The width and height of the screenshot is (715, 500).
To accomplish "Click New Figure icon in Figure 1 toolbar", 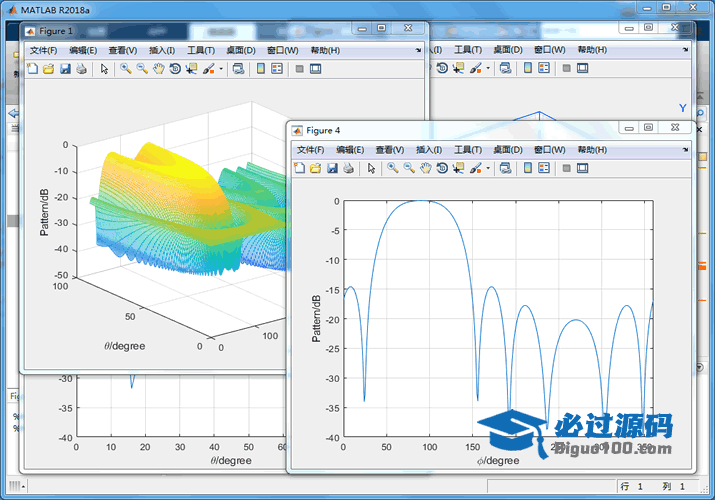I will (x=32, y=69).
